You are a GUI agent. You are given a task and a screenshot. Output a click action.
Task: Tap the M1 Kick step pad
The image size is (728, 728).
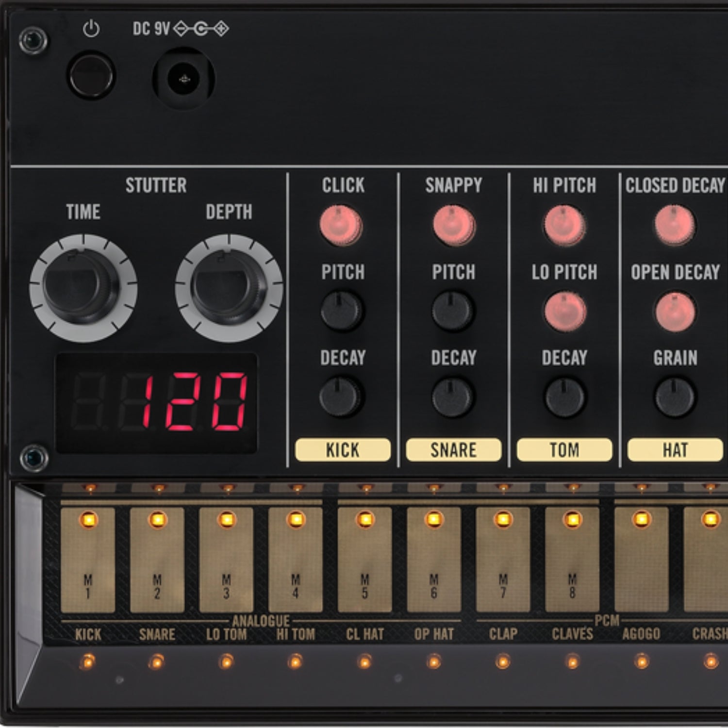(88, 560)
